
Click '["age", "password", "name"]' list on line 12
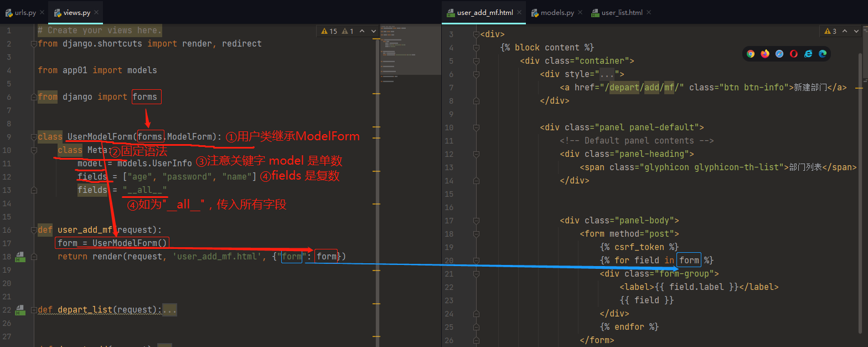click(x=189, y=176)
